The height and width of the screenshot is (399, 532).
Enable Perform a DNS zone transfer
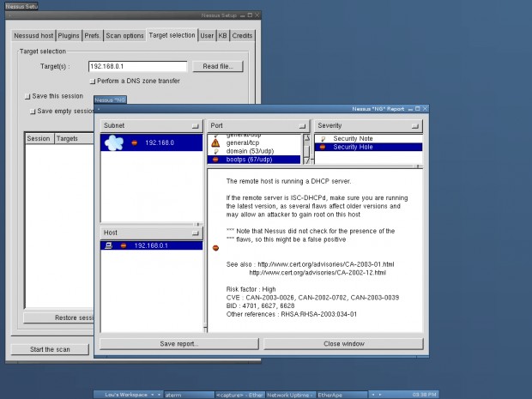pyautogui.click(x=93, y=82)
